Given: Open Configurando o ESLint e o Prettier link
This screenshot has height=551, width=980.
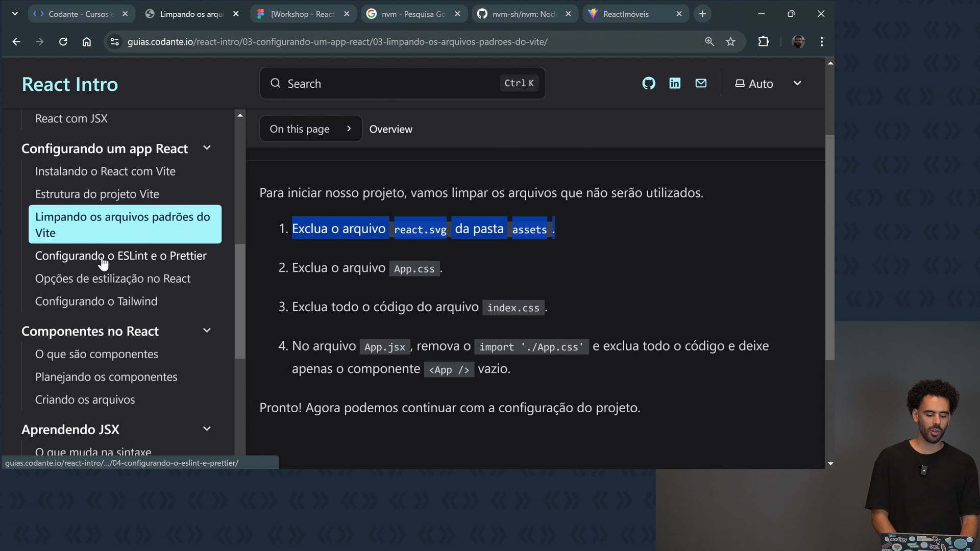Looking at the screenshot, I should 120,256.
